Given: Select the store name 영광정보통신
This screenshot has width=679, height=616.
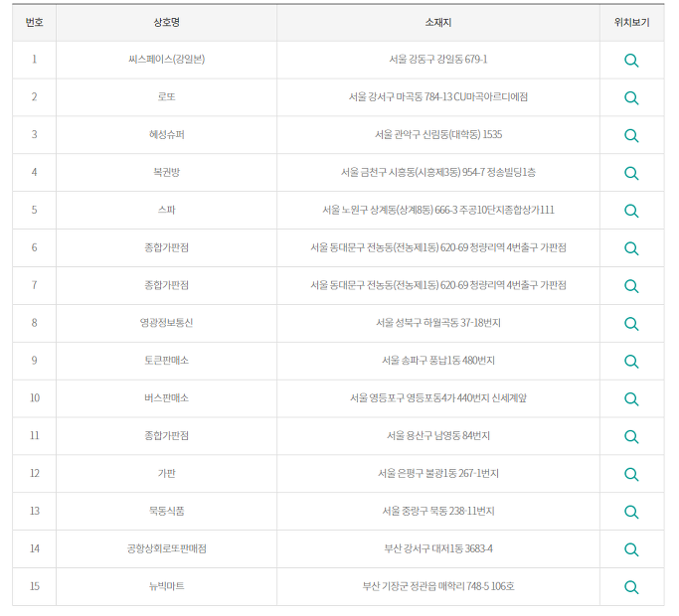Looking at the screenshot, I should (166, 323).
